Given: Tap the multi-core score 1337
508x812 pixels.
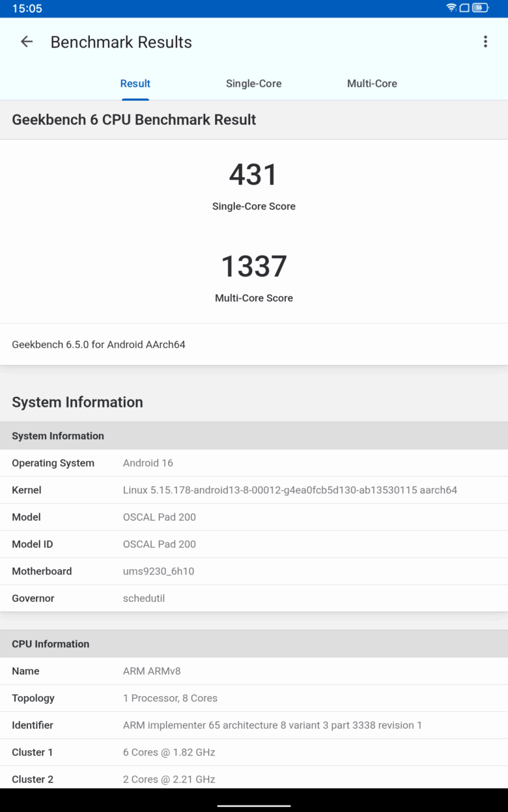Looking at the screenshot, I should pyautogui.click(x=254, y=266).
